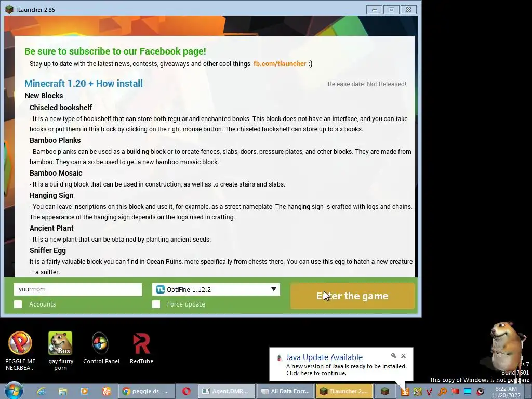
Task: Click the taskbar clock showing 8:22 AM
Action: 506,392
